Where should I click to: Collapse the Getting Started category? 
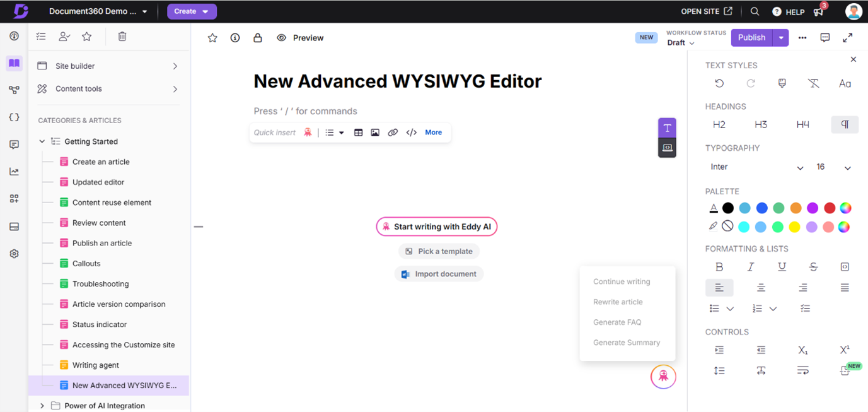point(42,142)
